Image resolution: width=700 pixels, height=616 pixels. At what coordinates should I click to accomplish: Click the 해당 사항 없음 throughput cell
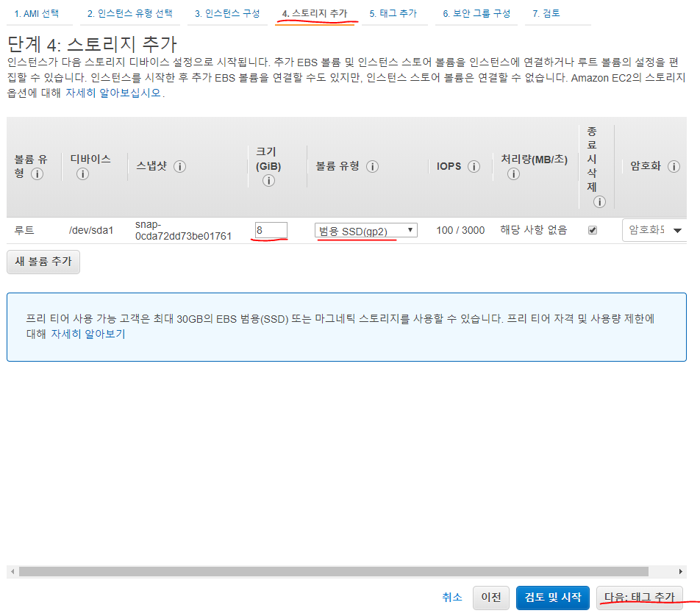coord(534,230)
